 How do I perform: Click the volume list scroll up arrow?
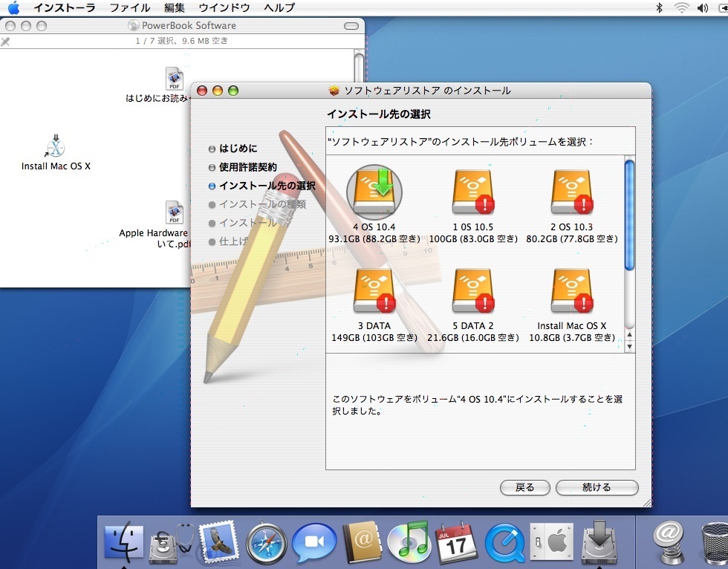point(630,334)
